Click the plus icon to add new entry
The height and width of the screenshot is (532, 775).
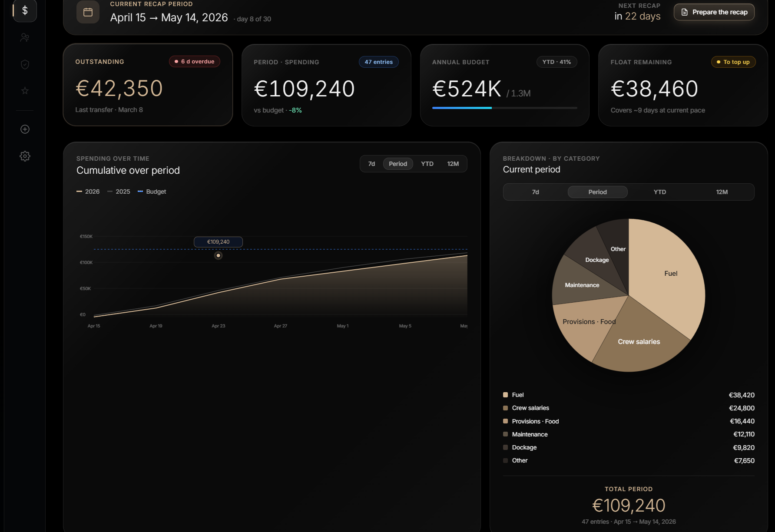tap(25, 129)
